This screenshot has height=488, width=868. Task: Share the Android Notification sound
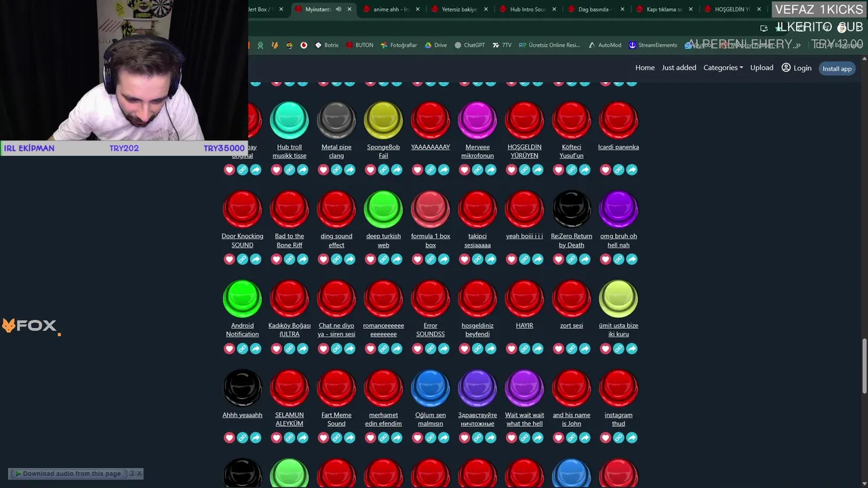(x=256, y=349)
